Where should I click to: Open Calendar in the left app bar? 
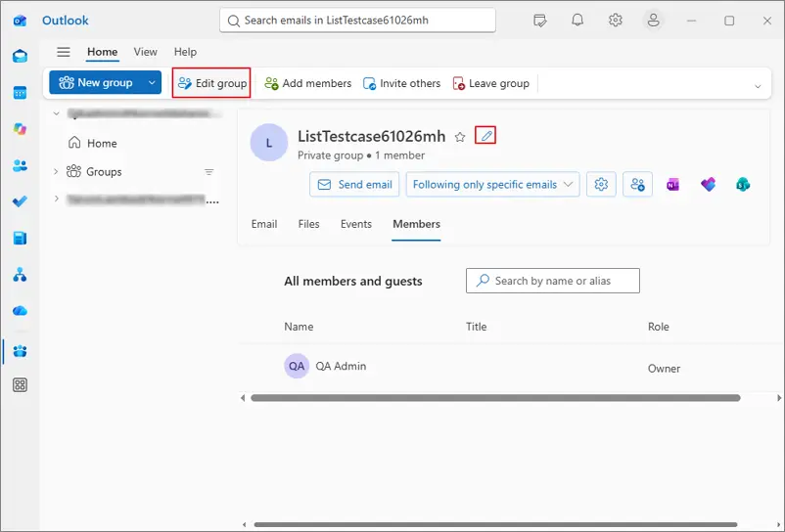[x=20, y=93]
